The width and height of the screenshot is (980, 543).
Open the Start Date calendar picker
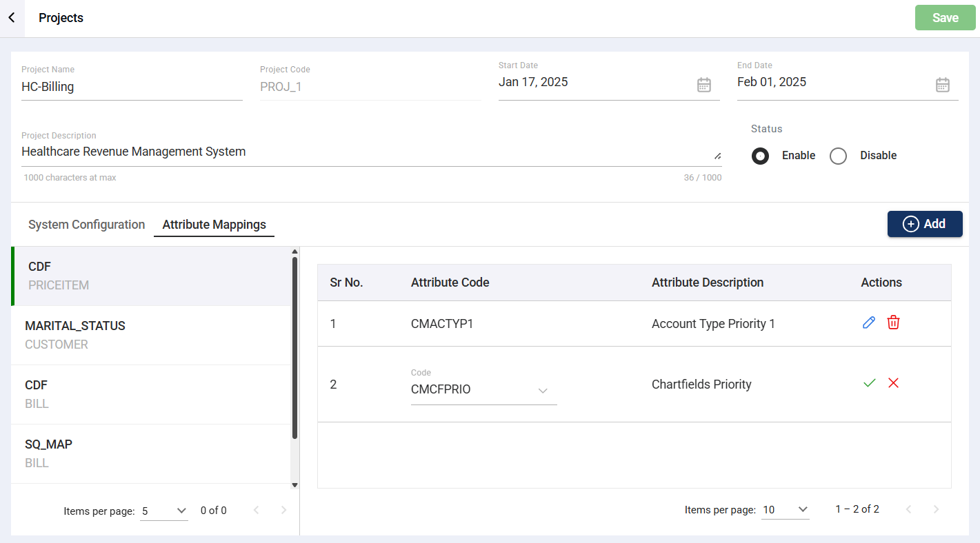(703, 85)
